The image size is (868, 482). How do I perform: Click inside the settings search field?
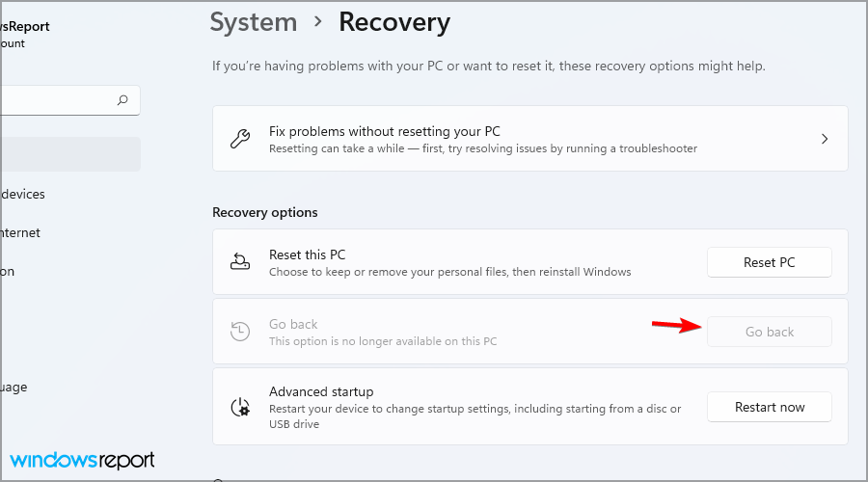(x=58, y=100)
